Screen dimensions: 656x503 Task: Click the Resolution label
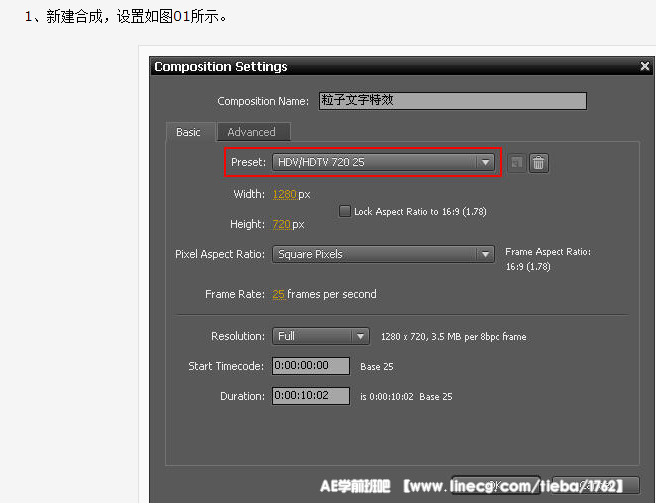tap(238, 336)
